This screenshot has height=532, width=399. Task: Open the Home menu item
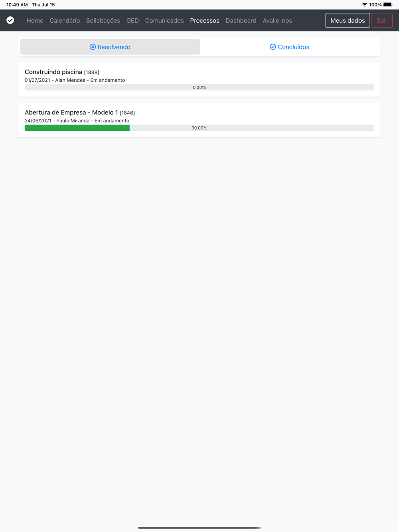point(35,20)
